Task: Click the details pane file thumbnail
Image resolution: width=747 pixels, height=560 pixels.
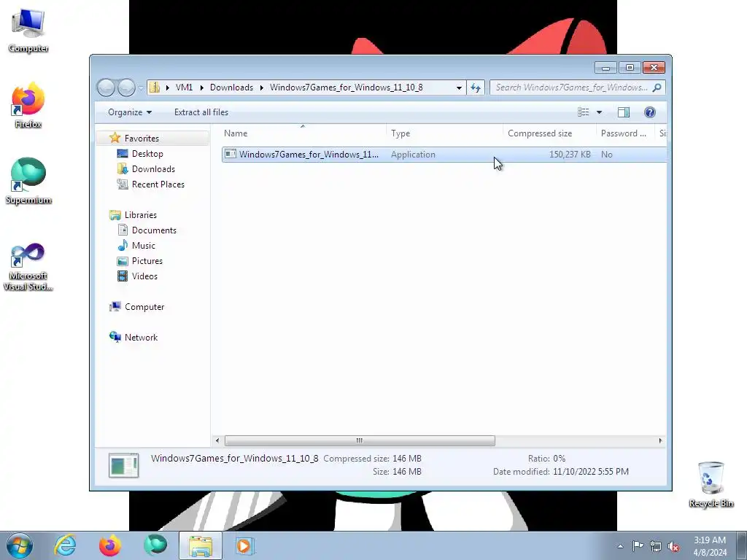Action: click(x=123, y=465)
